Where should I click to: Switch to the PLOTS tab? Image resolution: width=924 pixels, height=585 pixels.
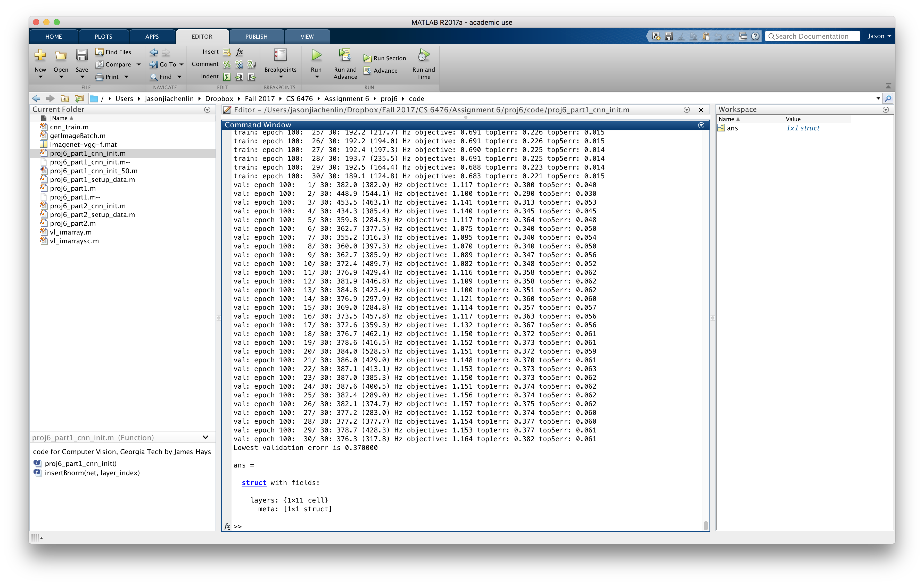[x=103, y=36]
